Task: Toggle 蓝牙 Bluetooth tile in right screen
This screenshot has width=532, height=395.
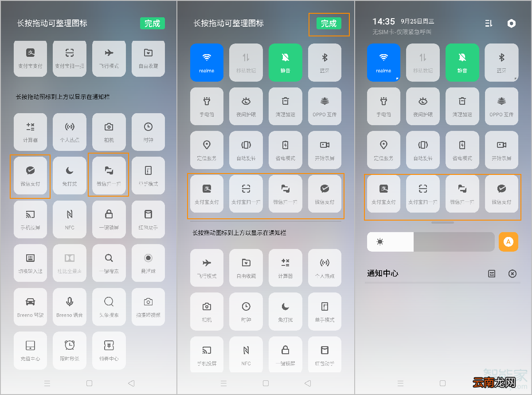Action: tap(501, 63)
